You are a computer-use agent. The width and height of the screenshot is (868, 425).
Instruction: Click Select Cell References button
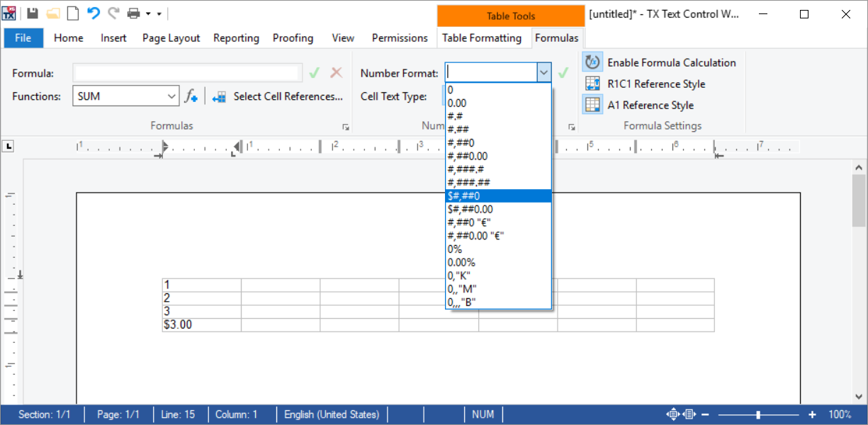[x=278, y=96]
